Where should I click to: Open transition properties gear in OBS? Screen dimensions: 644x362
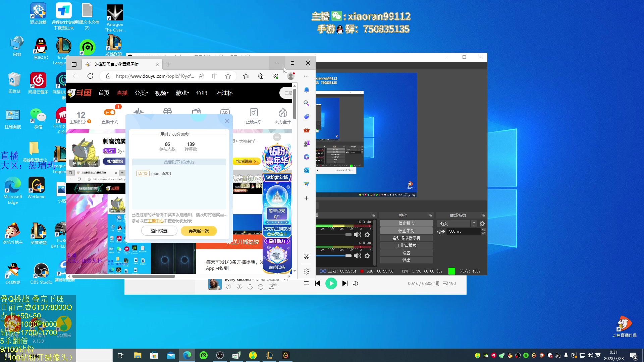tap(482, 224)
